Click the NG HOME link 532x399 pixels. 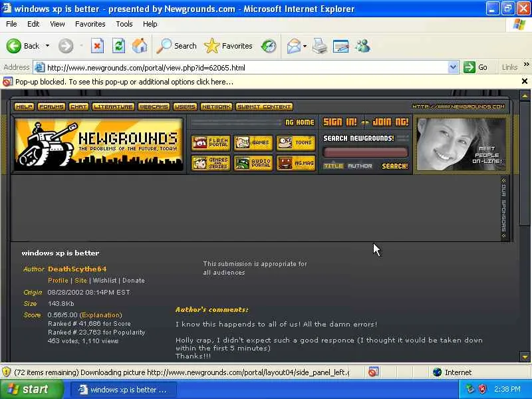pyautogui.click(x=300, y=122)
